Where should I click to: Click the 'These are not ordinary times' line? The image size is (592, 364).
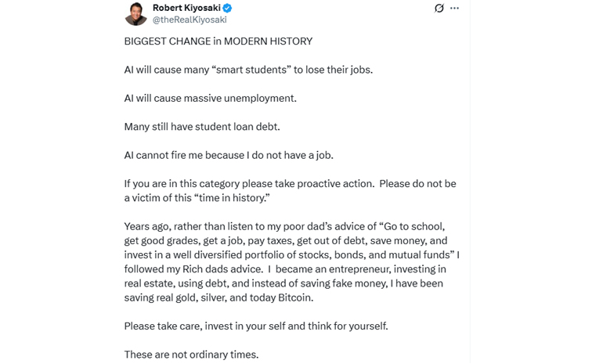point(191,355)
